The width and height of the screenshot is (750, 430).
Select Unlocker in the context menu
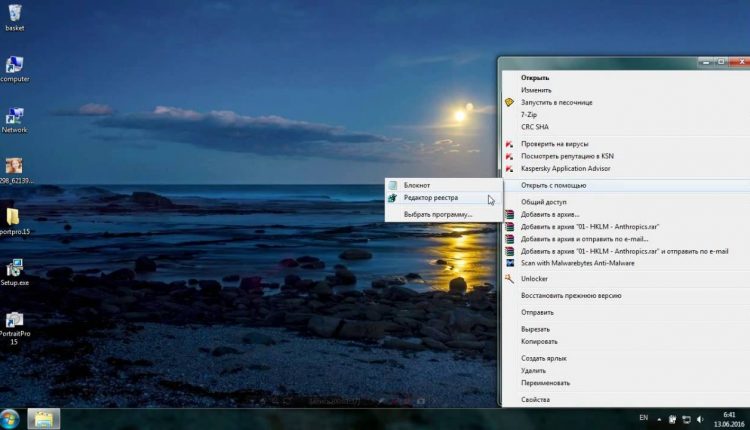(x=534, y=279)
